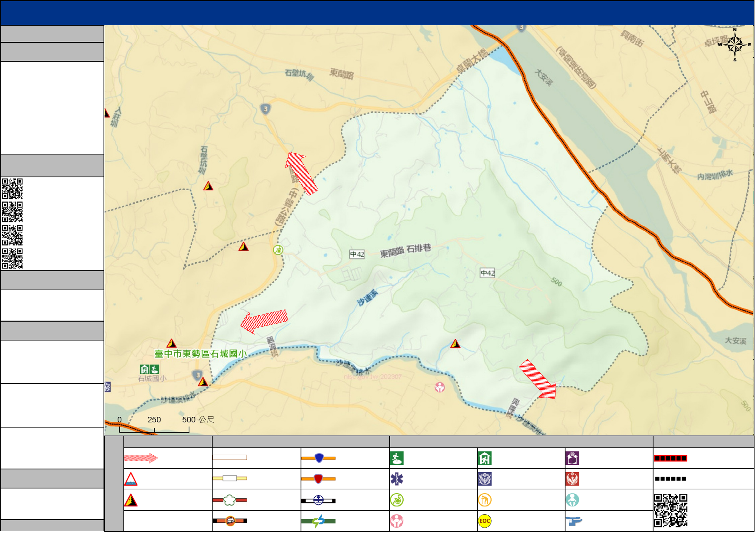Screen dimensions: 756x533
Task: Click the orange elderly person legend icon
Action: 485,501
